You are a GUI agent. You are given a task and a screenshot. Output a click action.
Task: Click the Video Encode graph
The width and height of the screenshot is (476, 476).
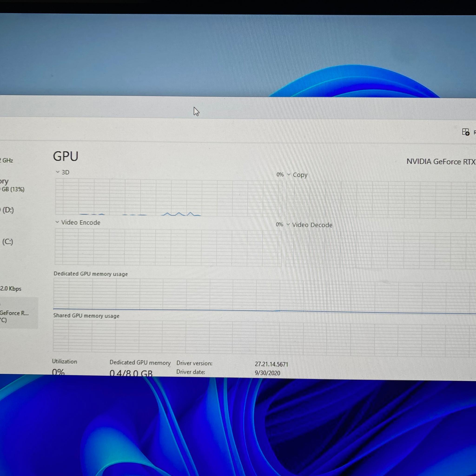pyautogui.click(x=168, y=247)
